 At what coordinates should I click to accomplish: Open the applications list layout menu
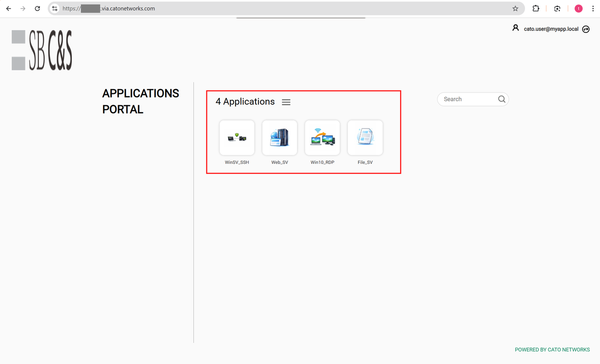pos(286,102)
